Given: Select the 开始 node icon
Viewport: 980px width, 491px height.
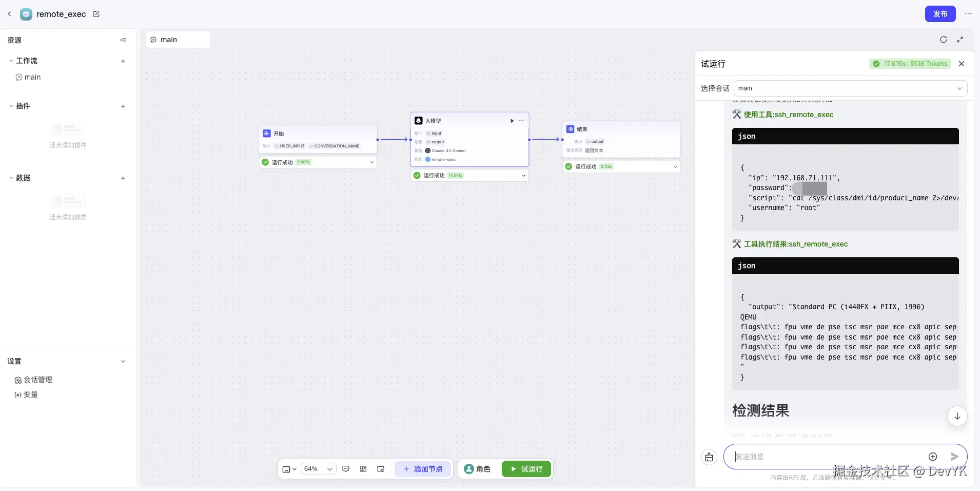Looking at the screenshot, I should 267,134.
